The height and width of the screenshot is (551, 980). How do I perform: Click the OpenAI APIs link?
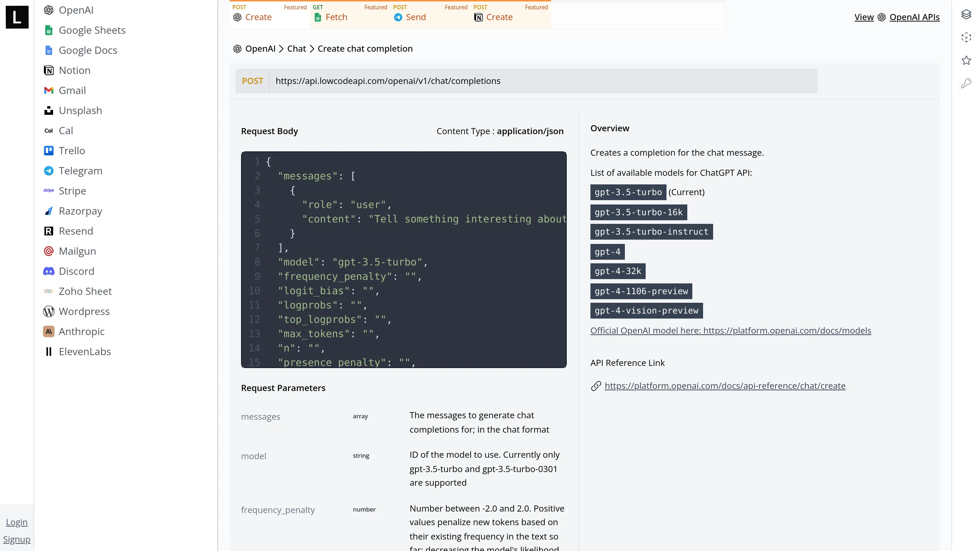914,17
